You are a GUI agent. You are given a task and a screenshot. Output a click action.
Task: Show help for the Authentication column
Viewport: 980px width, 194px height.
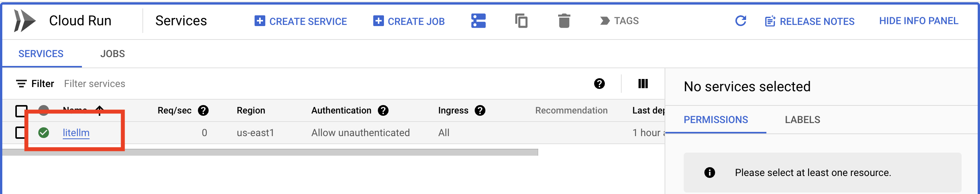coord(383,110)
